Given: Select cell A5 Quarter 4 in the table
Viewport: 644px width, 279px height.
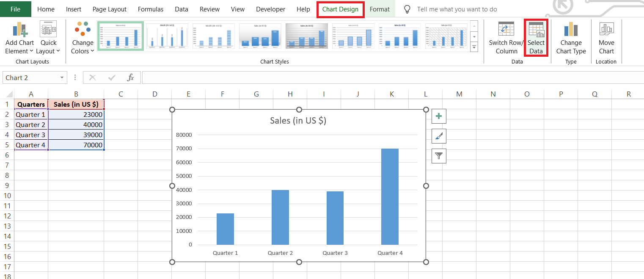Looking at the screenshot, I should click(x=31, y=145).
